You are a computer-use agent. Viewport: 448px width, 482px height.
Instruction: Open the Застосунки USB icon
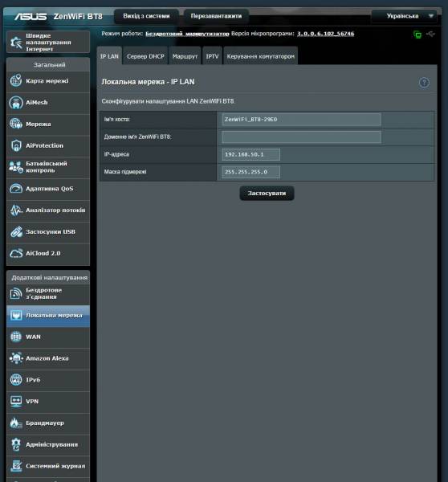[16, 231]
